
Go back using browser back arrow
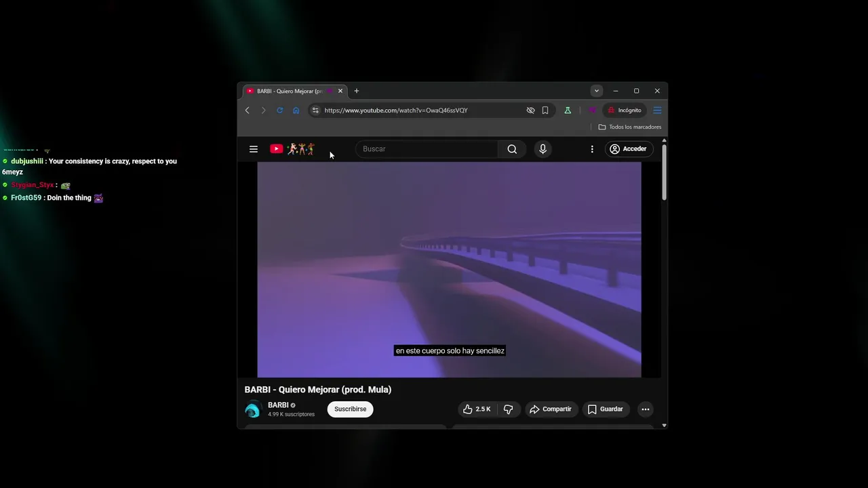click(248, 110)
